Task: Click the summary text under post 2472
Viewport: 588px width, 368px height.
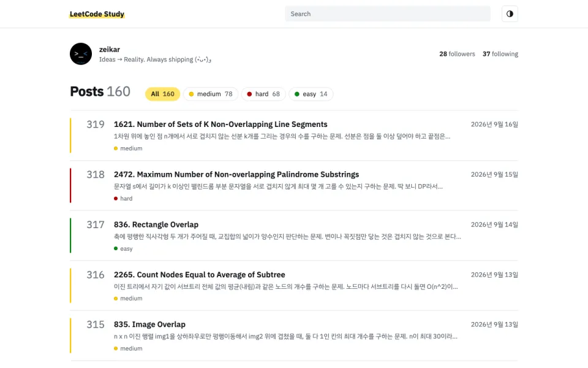Action: tap(278, 186)
